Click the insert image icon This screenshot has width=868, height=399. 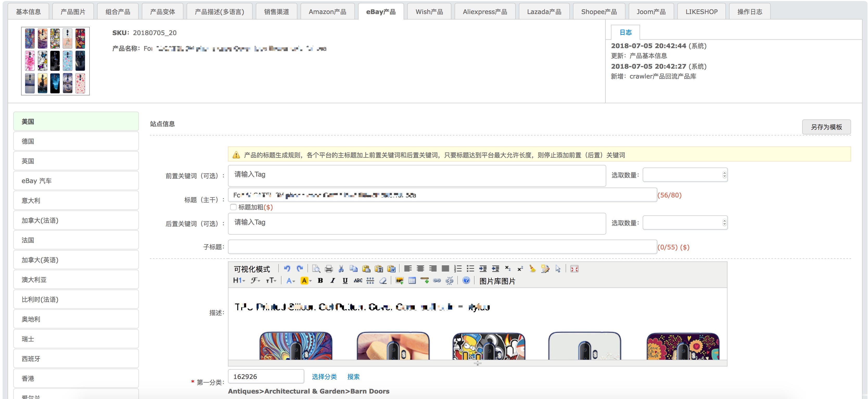pos(399,280)
